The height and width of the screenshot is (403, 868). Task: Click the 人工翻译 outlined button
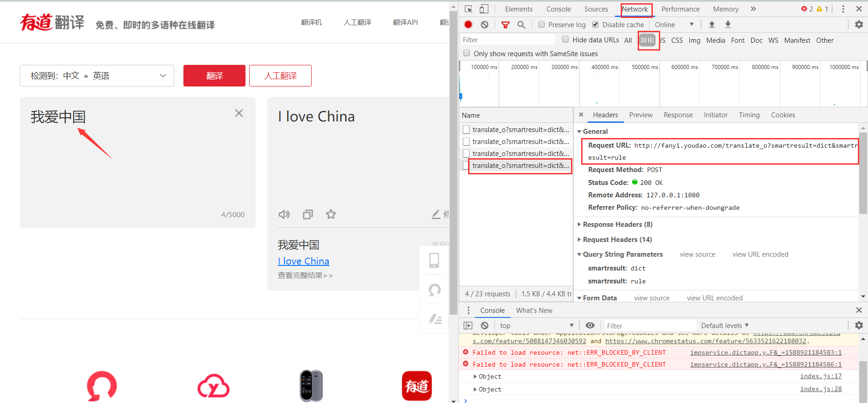pos(280,75)
